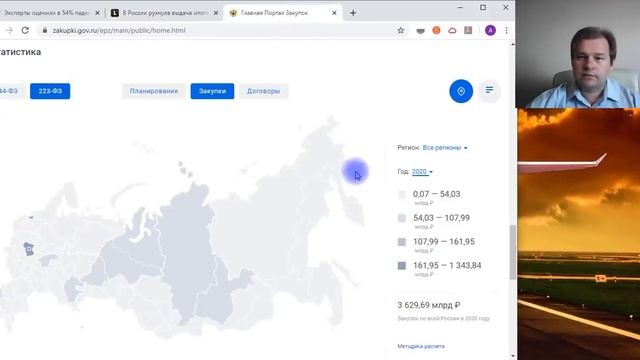Click the 107,99 — 161,95 legend swatch
640x360 pixels.
(402, 242)
